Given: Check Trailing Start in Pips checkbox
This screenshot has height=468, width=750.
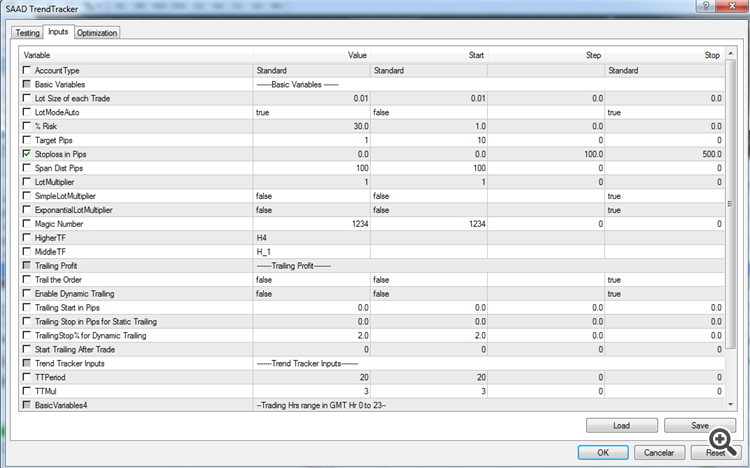Looking at the screenshot, I should click(x=27, y=307).
